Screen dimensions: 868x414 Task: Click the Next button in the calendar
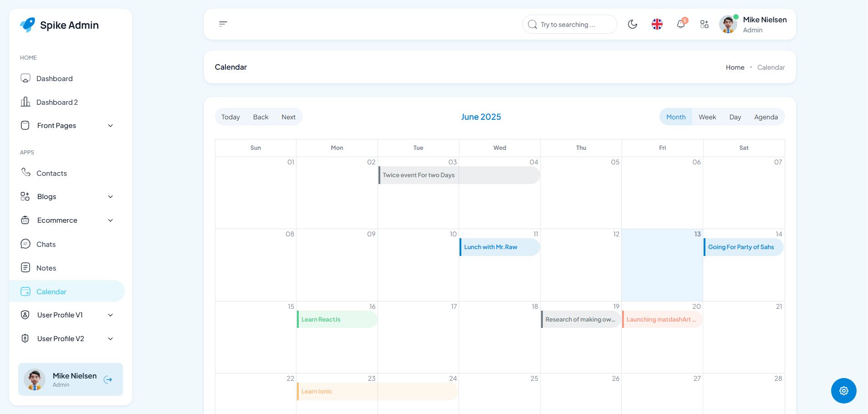point(288,117)
